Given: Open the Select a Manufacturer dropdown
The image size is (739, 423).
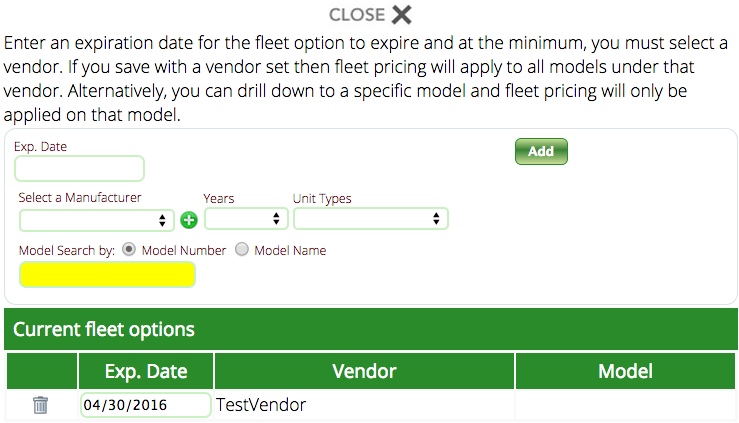Looking at the screenshot, I should 95,219.
